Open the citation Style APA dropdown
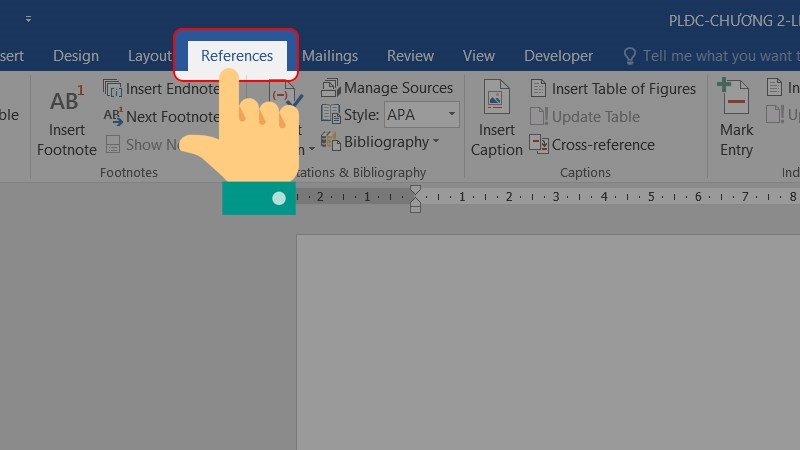 451,115
